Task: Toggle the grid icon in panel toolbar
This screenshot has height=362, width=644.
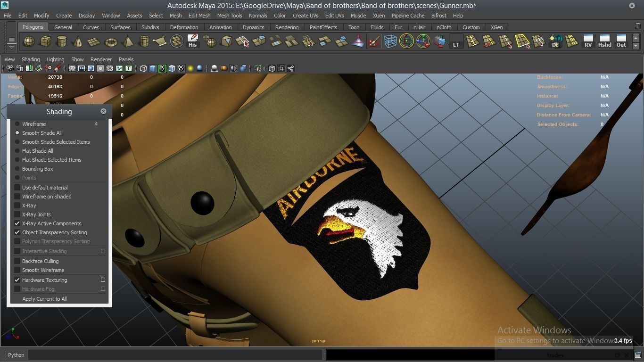Action: 72,69
